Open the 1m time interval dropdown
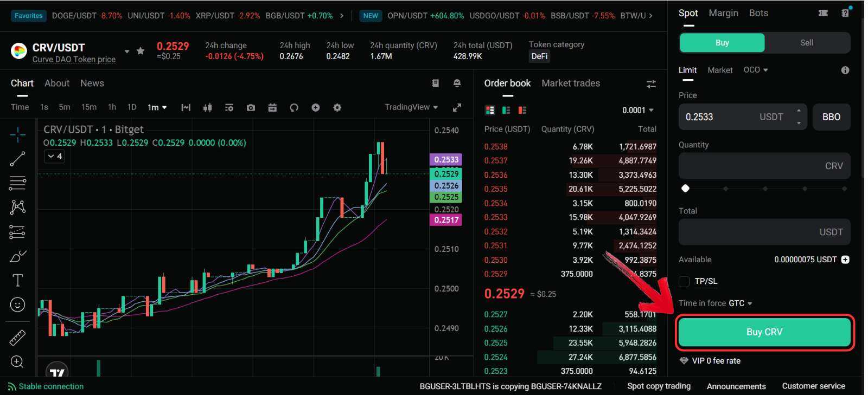Viewport: 868px width, 395px height. tap(157, 107)
